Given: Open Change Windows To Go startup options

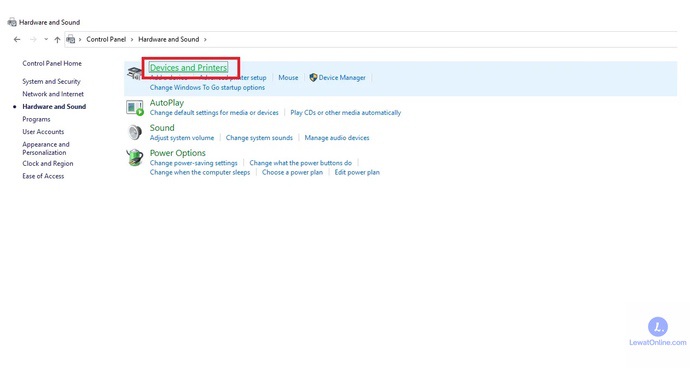Looking at the screenshot, I should 207,87.
